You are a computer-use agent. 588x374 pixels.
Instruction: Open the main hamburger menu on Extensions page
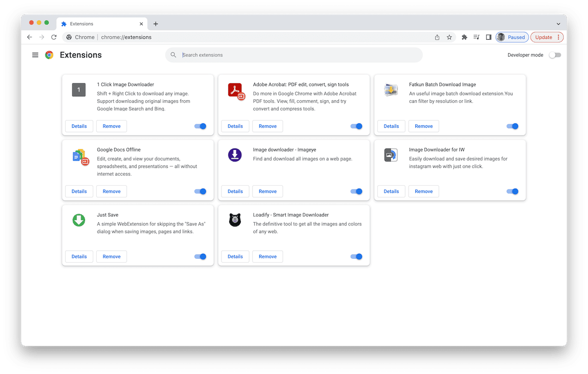pos(35,55)
